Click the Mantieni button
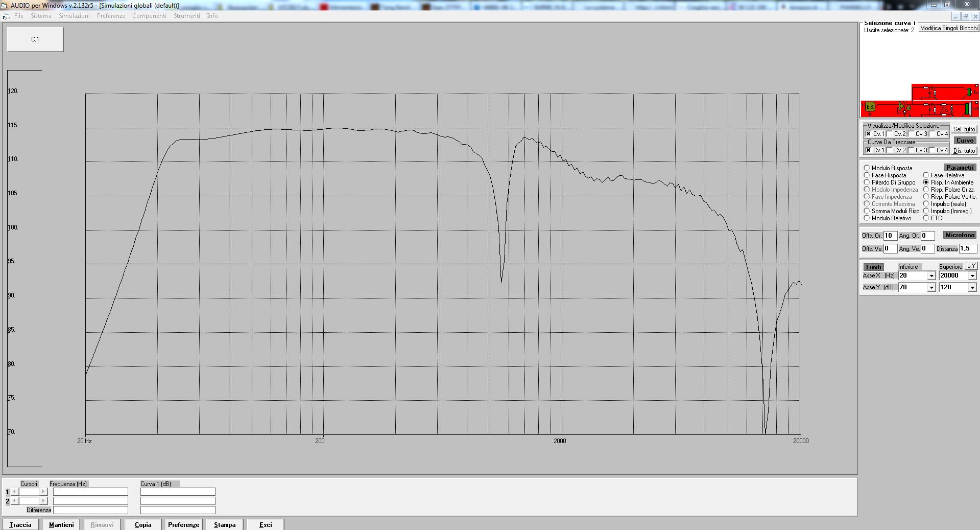The height and width of the screenshot is (530, 980). coord(61,524)
